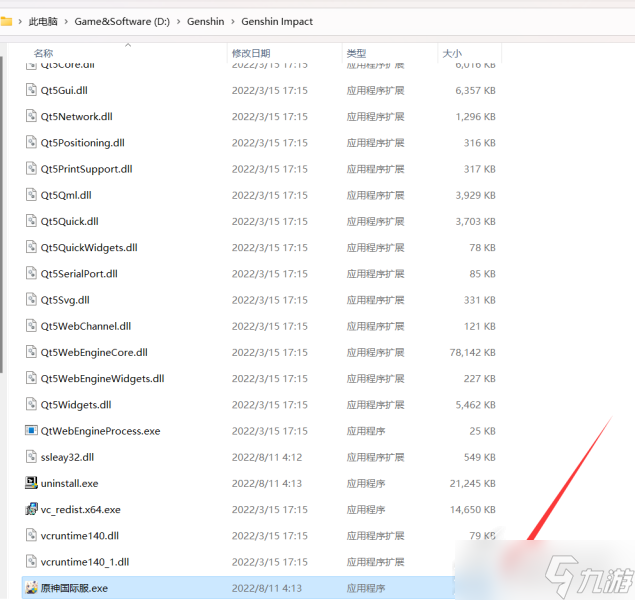
Task: Click the 78,142 KB size value
Action: [x=473, y=352]
